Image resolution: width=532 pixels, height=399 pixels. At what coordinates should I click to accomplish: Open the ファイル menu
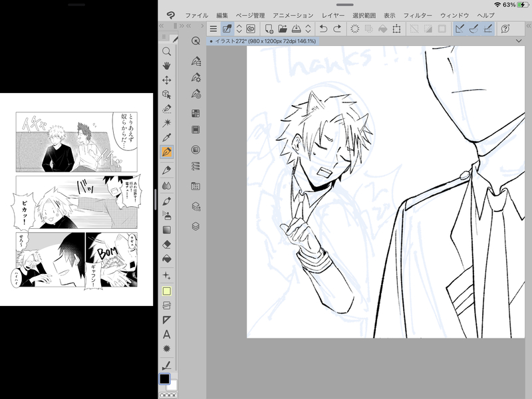(x=196, y=15)
